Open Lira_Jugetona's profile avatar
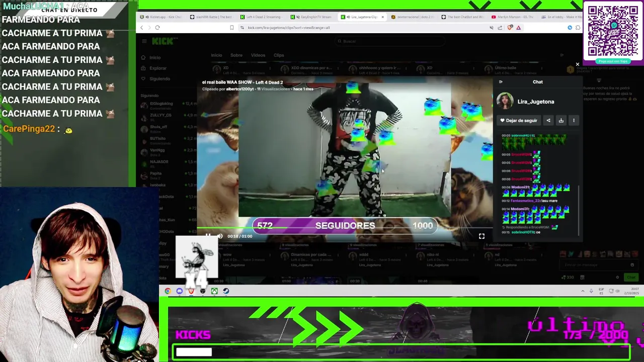This screenshot has height=362, width=644. click(505, 101)
